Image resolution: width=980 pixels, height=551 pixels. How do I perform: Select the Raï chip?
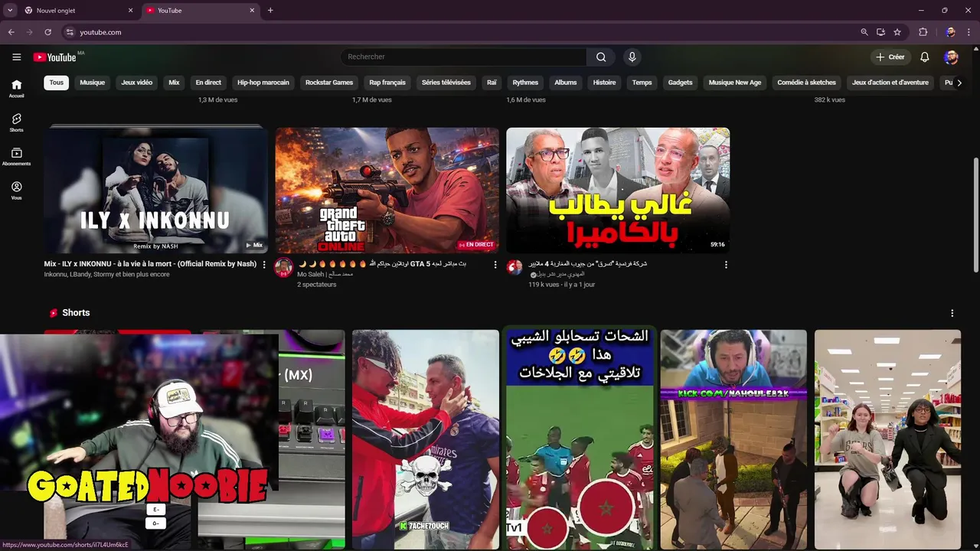492,83
